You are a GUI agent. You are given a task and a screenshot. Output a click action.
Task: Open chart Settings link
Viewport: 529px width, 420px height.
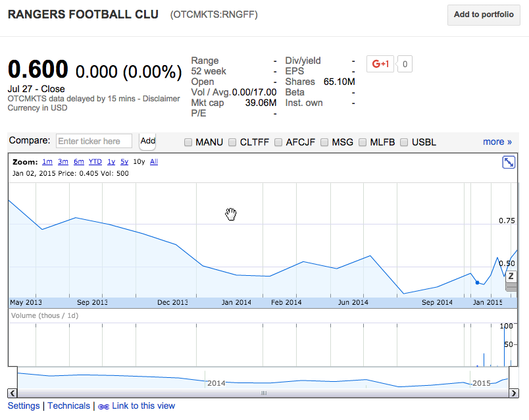pyautogui.click(x=24, y=406)
